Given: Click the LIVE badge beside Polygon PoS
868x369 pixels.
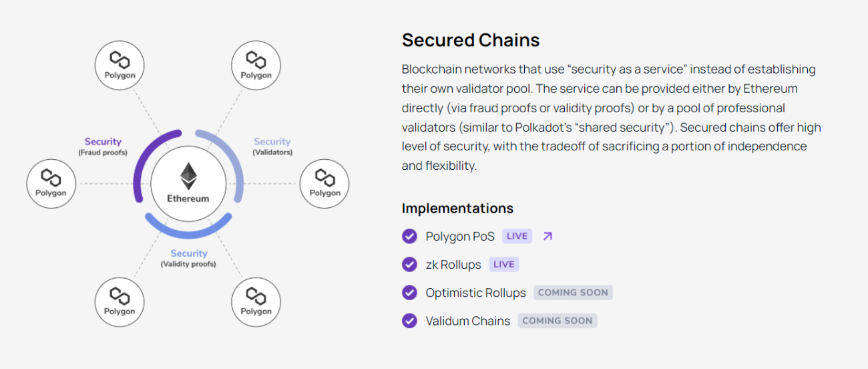Looking at the screenshot, I should (517, 236).
